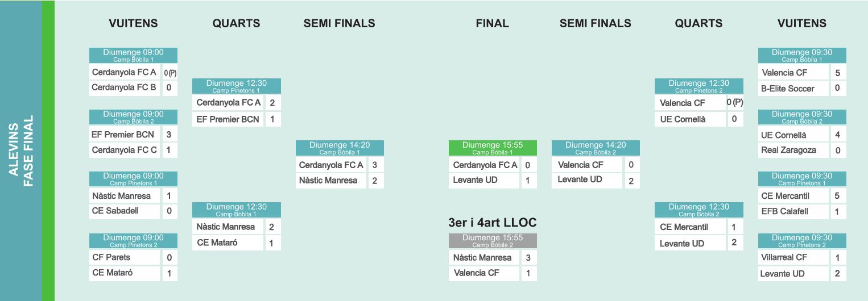Select the left VUITENS column heading
Image resolution: width=868 pixels, height=301 pixels.
click(x=133, y=23)
